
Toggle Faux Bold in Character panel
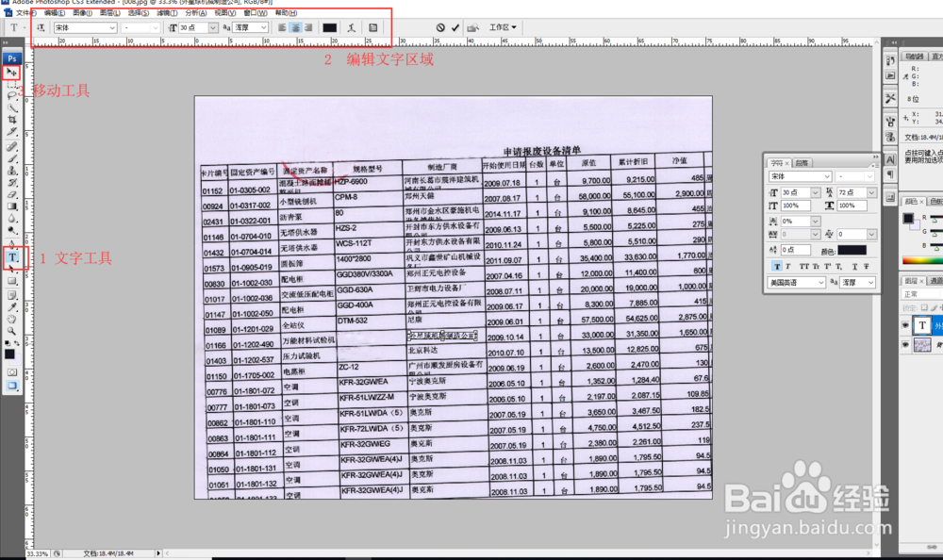(x=777, y=267)
